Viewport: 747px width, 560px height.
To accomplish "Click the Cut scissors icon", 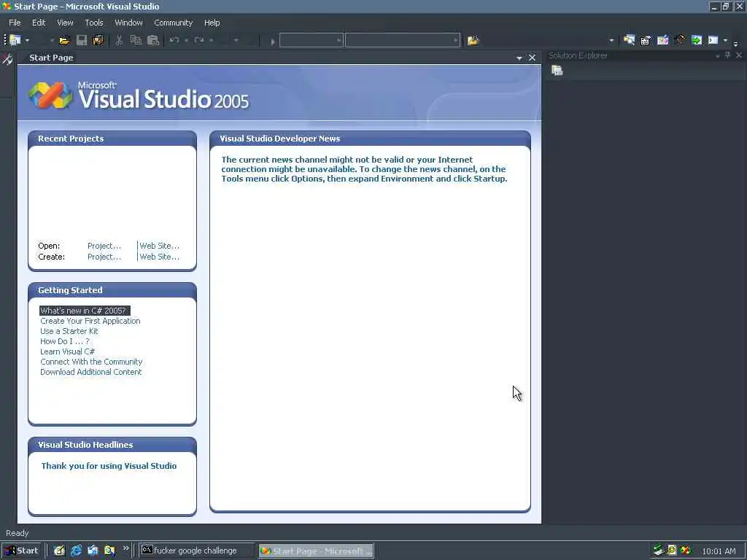I will point(119,41).
